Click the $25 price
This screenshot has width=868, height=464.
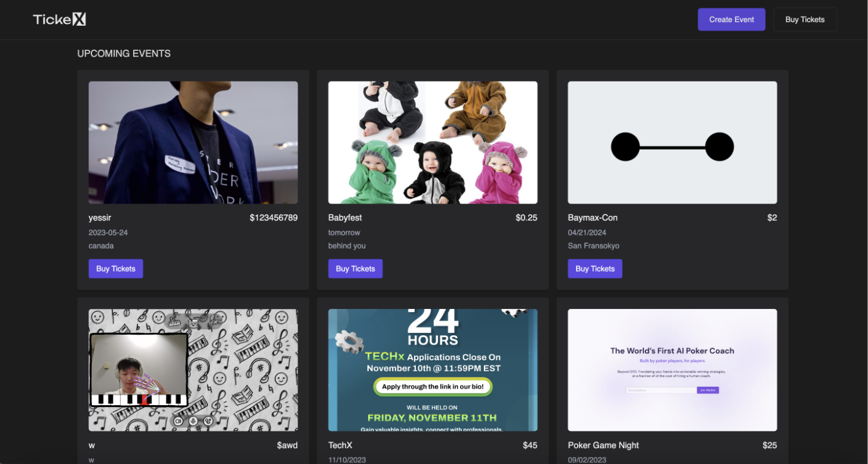click(x=770, y=446)
